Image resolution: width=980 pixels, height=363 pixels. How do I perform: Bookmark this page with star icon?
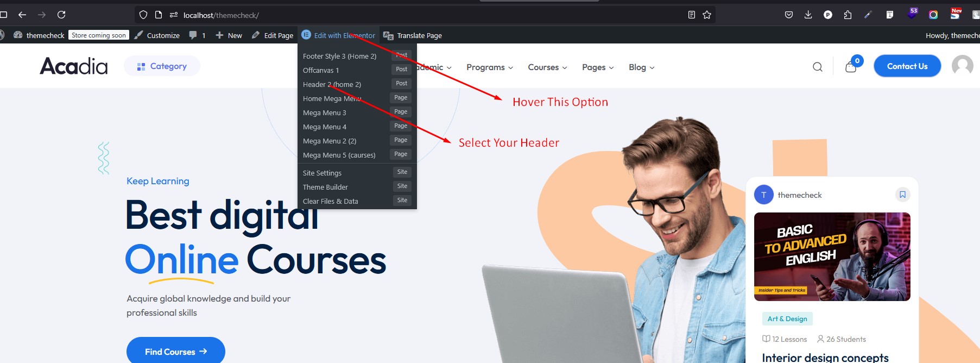tap(707, 15)
